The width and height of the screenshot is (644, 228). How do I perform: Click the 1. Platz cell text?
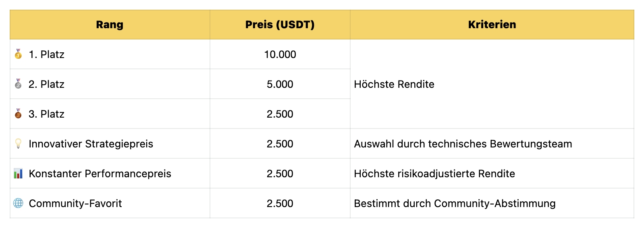[x=46, y=54]
